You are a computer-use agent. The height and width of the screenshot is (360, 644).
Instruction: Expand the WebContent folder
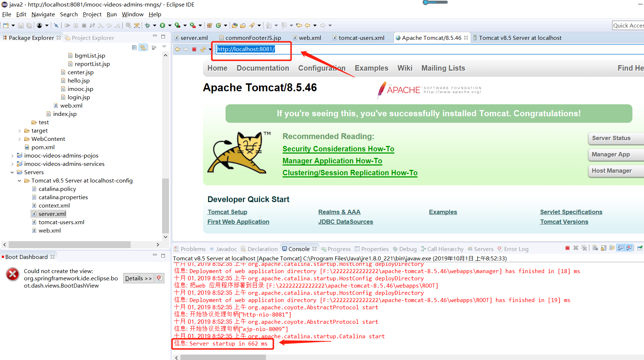tap(20, 139)
